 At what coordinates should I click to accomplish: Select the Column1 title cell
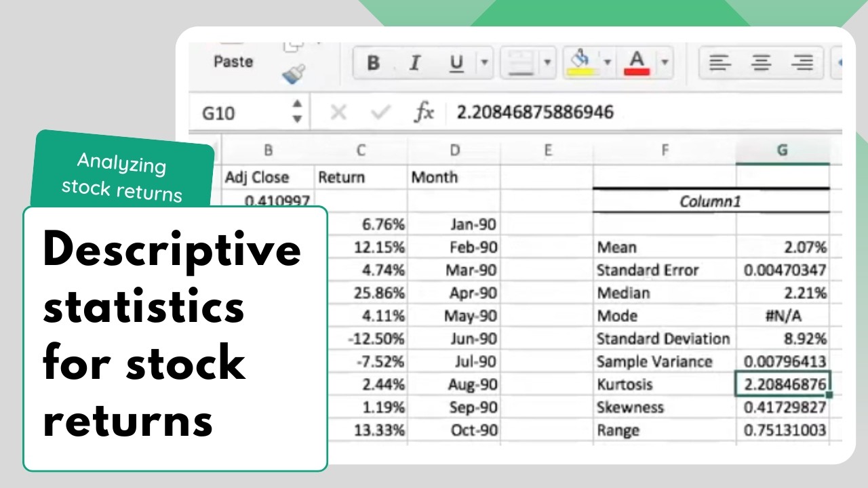(711, 201)
